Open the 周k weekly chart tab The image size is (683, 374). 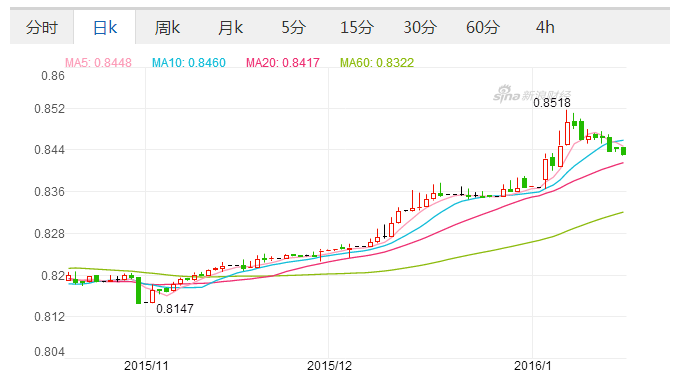(167, 27)
